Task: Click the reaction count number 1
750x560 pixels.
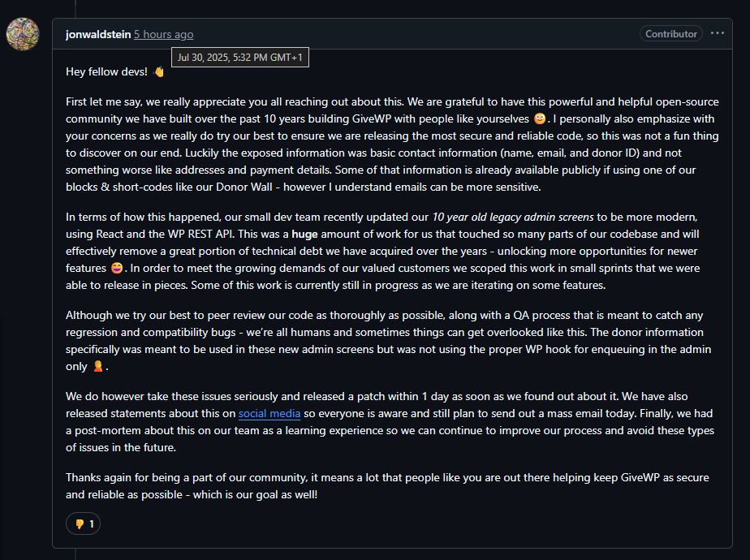Action: pos(91,523)
